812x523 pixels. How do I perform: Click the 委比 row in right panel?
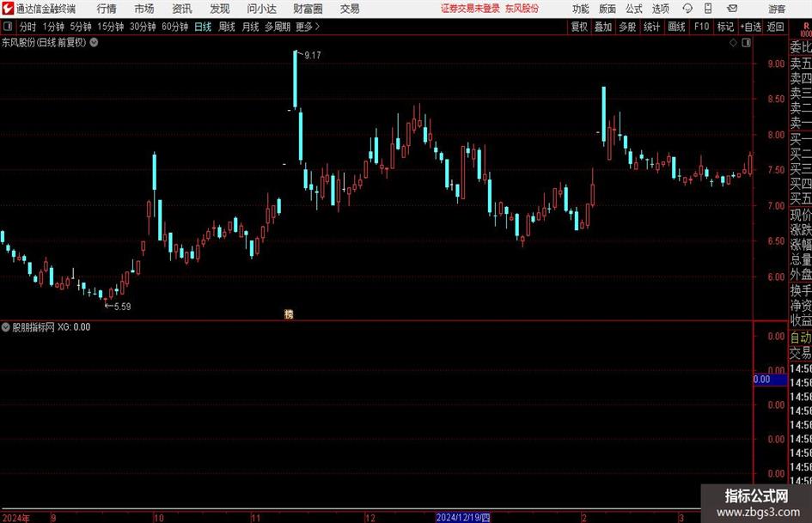coord(801,46)
